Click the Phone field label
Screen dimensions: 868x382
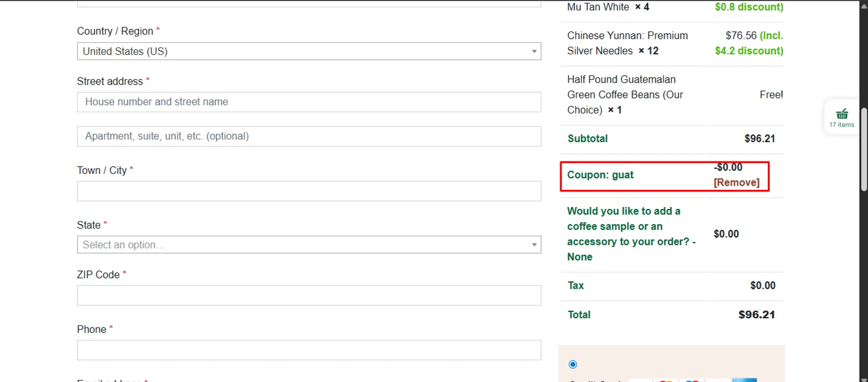91,329
